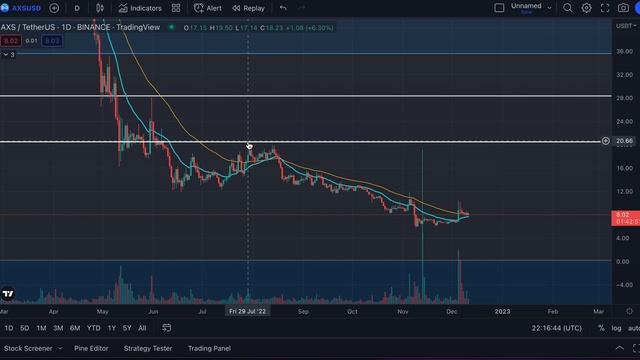Enter fullscreen mode
Screen dimensions: 640x360
[x=605, y=8]
